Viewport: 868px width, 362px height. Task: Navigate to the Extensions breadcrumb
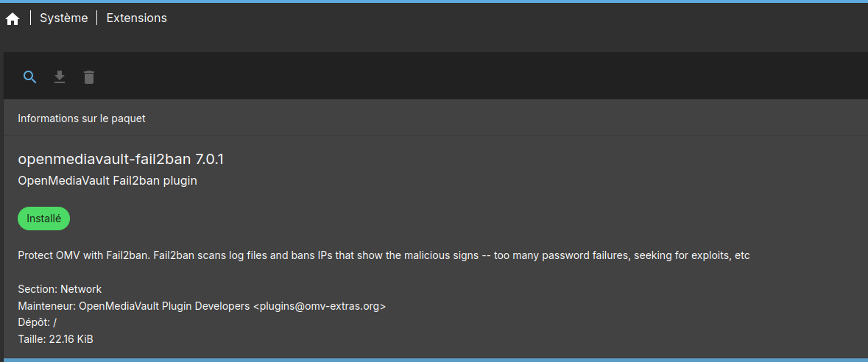136,18
